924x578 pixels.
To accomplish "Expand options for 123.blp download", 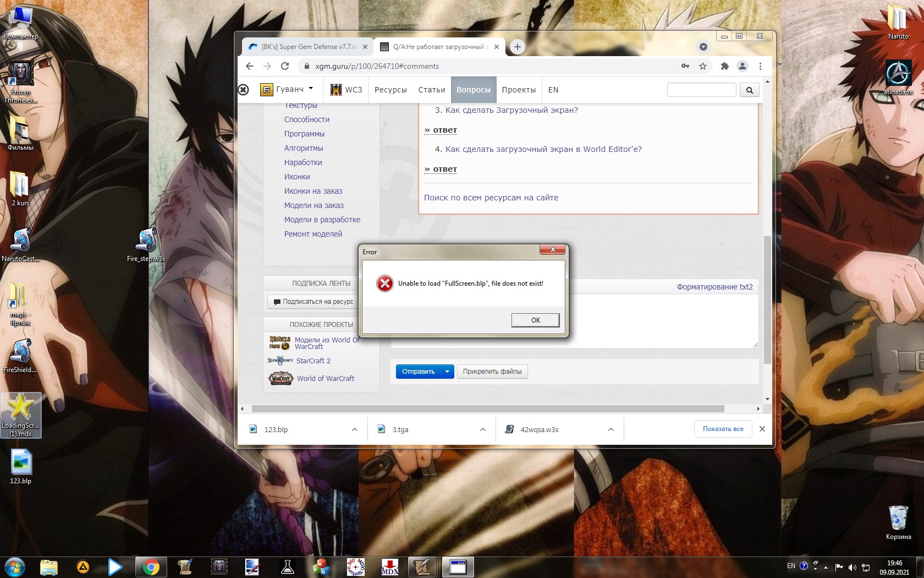I will 355,429.
